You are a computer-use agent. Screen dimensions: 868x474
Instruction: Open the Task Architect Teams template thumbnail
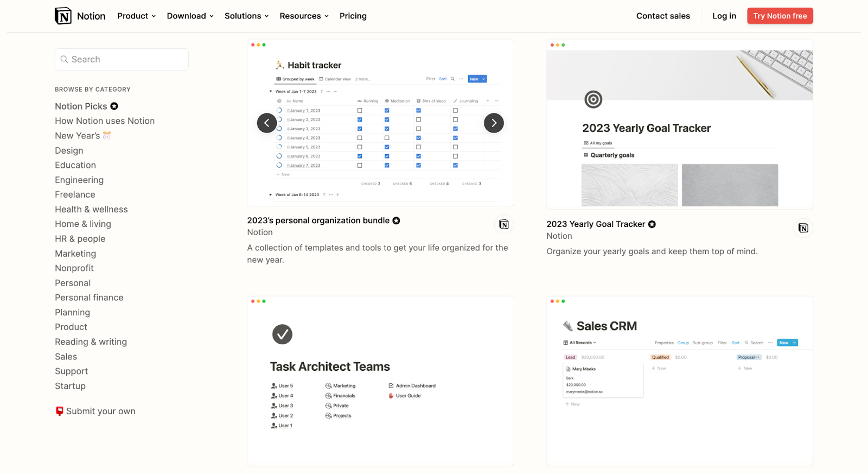pyautogui.click(x=380, y=381)
